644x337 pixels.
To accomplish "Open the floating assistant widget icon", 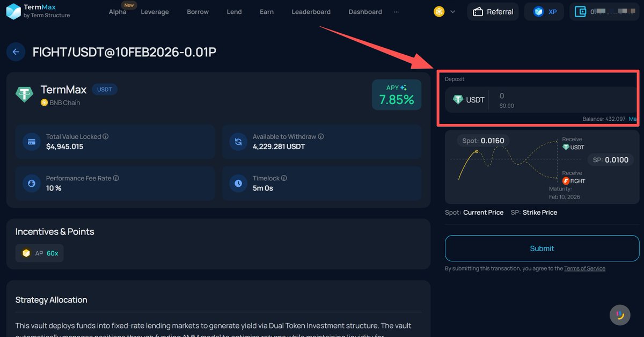I will click(x=620, y=316).
